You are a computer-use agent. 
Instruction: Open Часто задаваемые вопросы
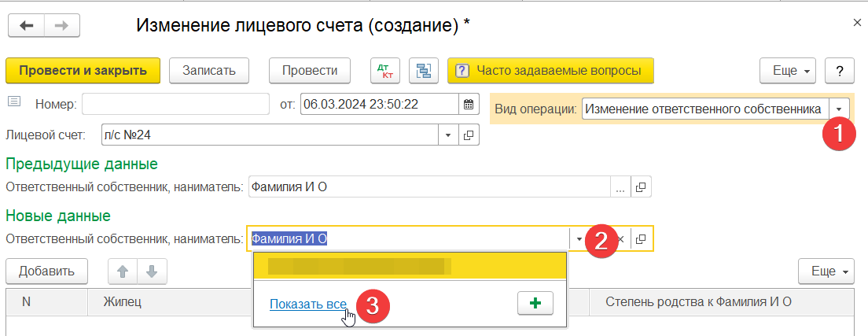[550, 70]
